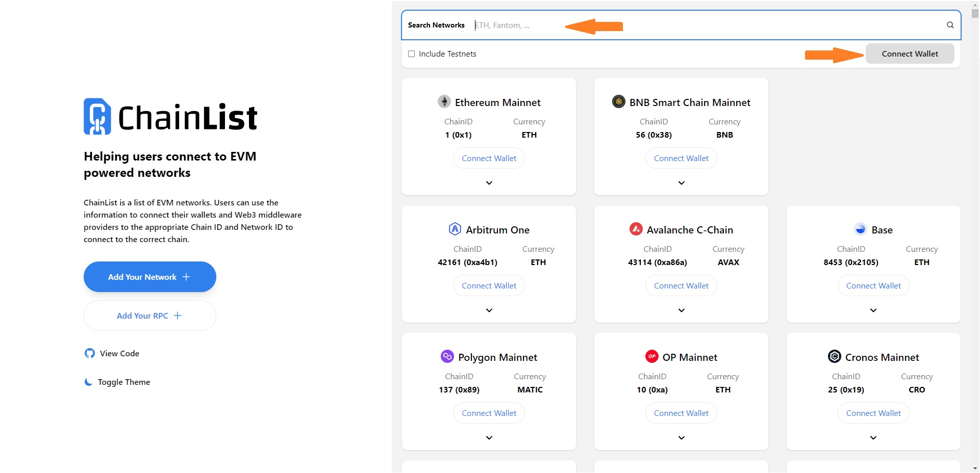Image resolution: width=980 pixels, height=473 pixels.
Task: Click the Ethereum Mainnet logo icon
Action: tap(444, 101)
